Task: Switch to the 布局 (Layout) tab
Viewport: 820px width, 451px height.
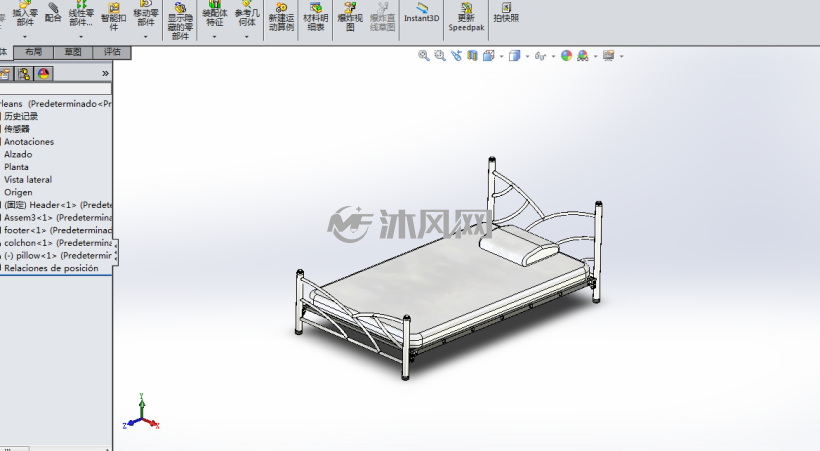Action: (33, 52)
